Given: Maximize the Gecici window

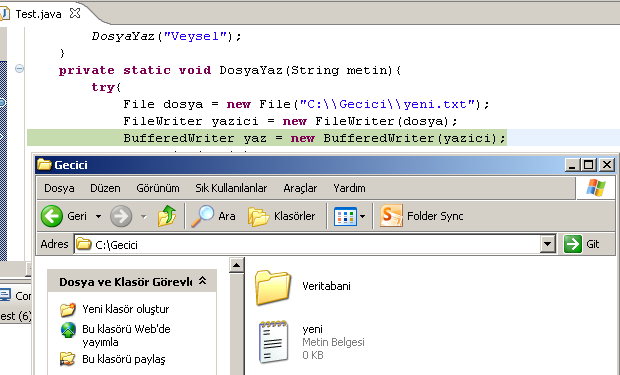Looking at the screenshot, I should pos(588,165).
